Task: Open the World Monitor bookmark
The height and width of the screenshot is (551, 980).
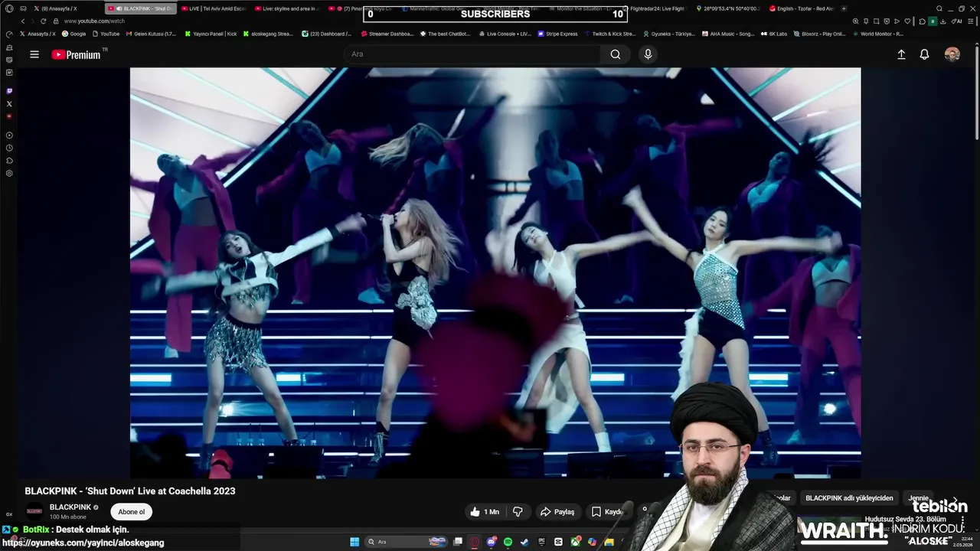Action: 877,34
